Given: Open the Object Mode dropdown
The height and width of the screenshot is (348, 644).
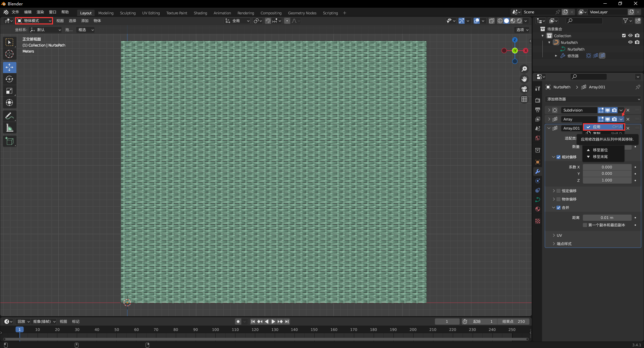Looking at the screenshot, I should [34, 21].
